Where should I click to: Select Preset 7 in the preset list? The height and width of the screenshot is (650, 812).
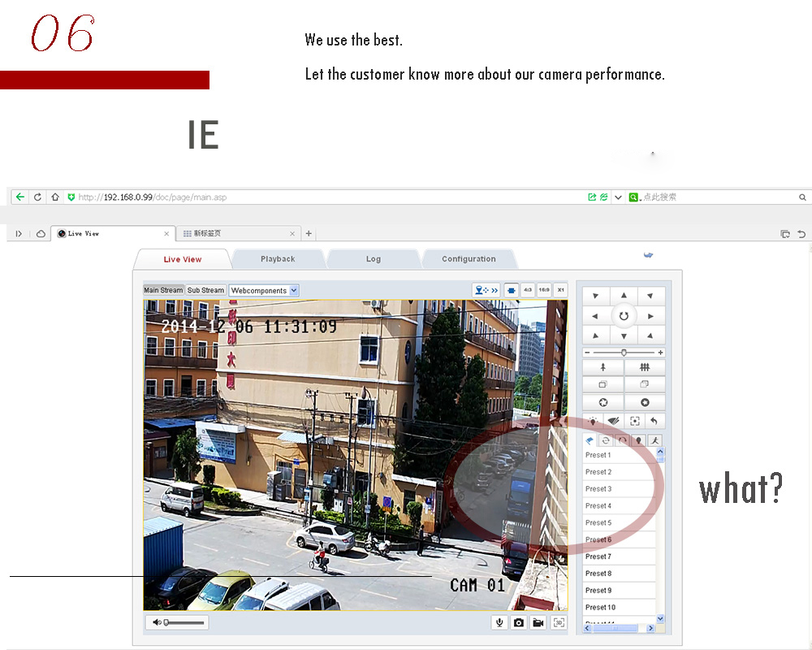598,557
